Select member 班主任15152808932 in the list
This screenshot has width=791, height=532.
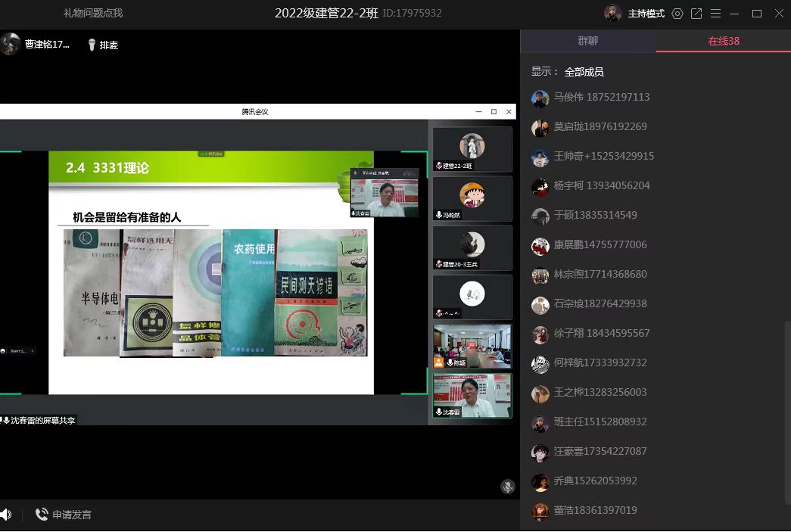(599, 422)
